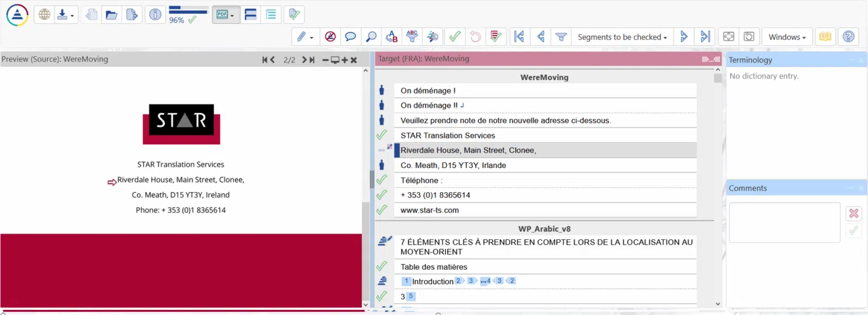Viewport: 868px width, 315px height.
Task: Go to last page in Preview pane
Action: [x=312, y=59]
